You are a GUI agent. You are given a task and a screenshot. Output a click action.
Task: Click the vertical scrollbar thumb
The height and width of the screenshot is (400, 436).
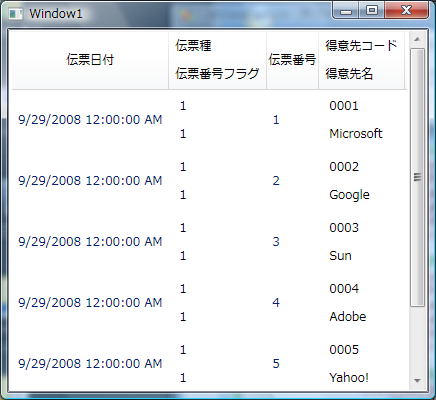click(x=417, y=177)
